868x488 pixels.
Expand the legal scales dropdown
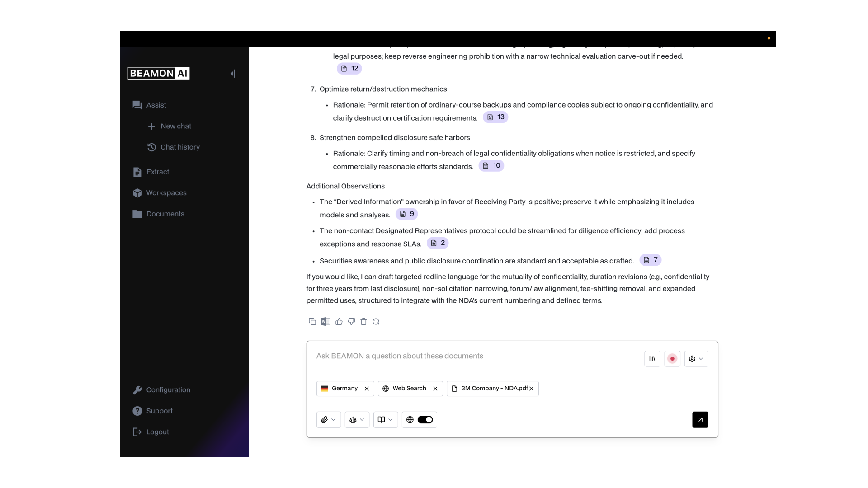pos(357,420)
